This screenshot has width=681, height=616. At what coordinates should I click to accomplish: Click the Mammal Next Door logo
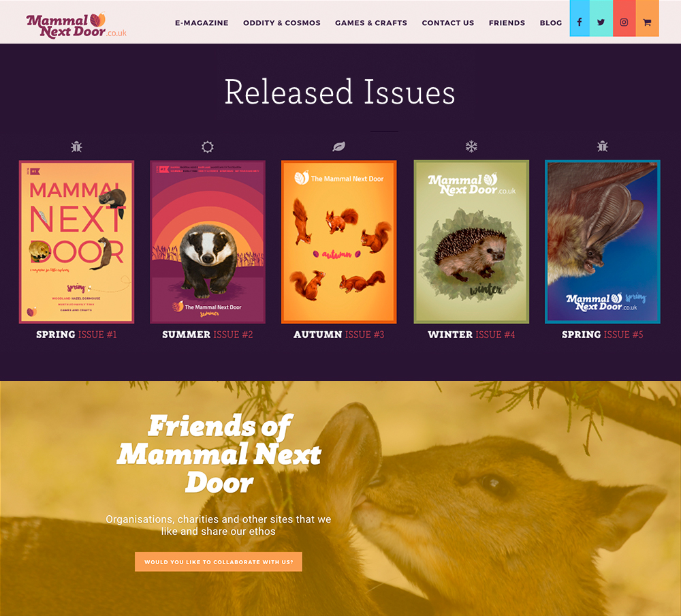[76, 26]
